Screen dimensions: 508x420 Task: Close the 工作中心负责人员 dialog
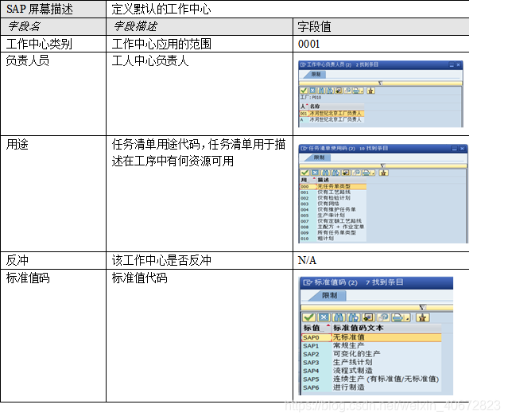click(458, 64)
